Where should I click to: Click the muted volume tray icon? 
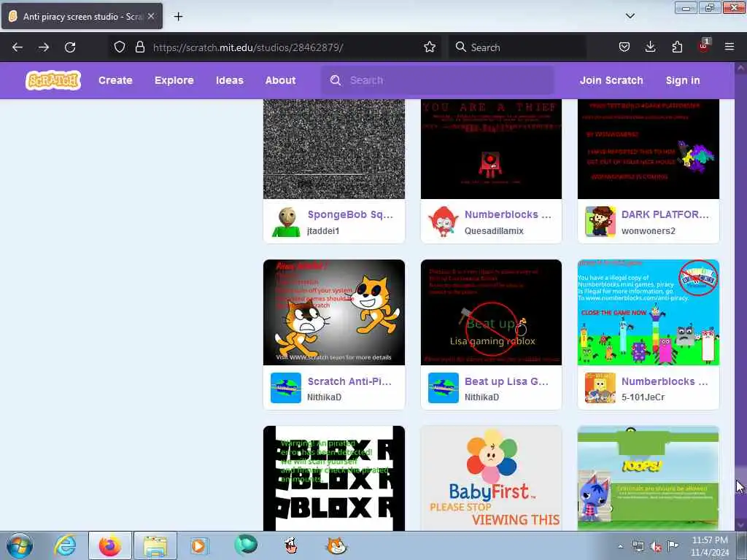[x=656, y=547]
